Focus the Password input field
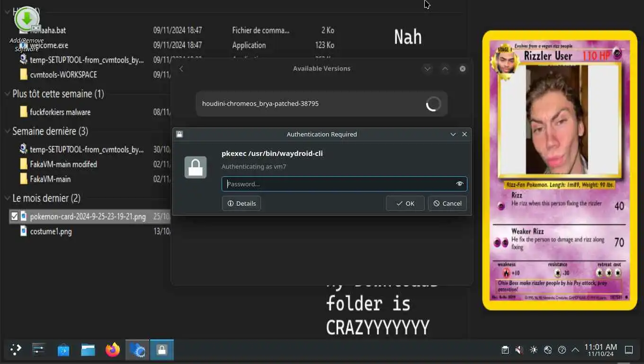The image size is (644, 364). pos(344,184)
